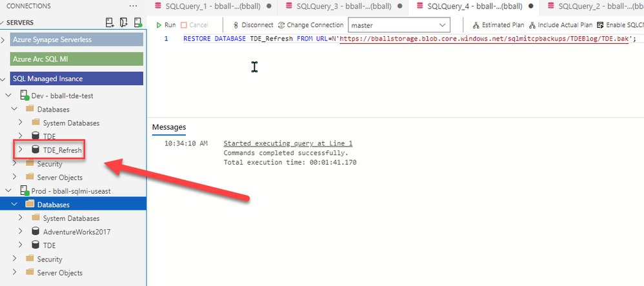Screen dimensions: 644x286
Task: Click the Show Active Connections icon
Action: point(138,23)
